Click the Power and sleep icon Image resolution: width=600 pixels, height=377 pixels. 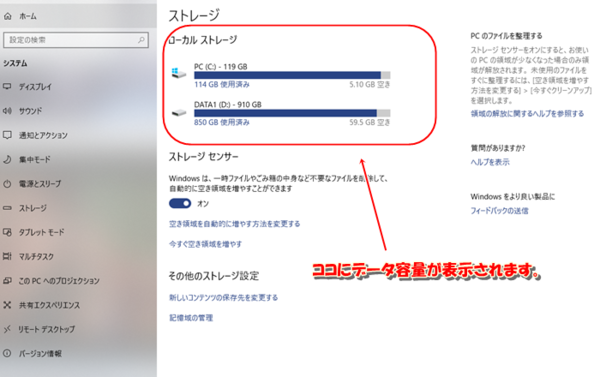[7, 184]
